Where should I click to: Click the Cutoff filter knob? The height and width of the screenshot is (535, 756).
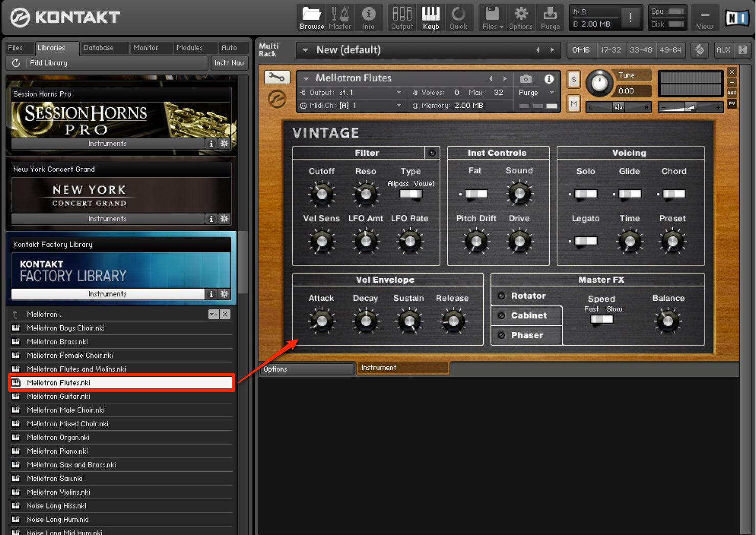click(x=322, y=194)
